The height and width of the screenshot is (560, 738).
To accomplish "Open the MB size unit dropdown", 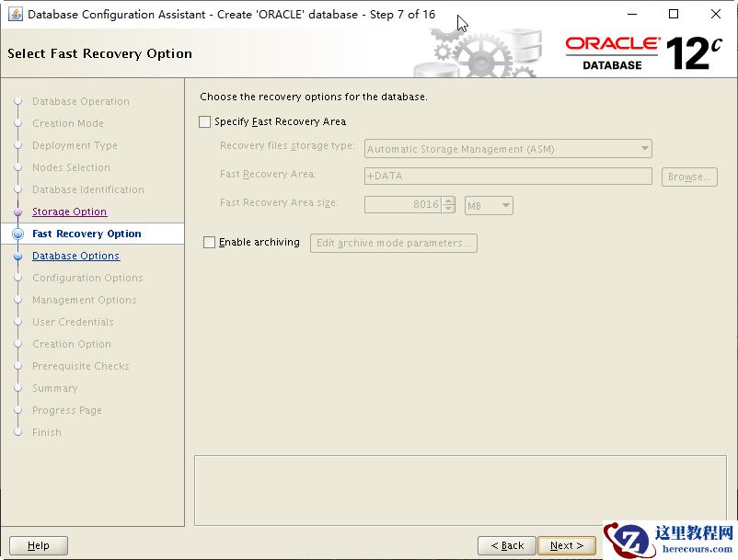I will [489, 205].
